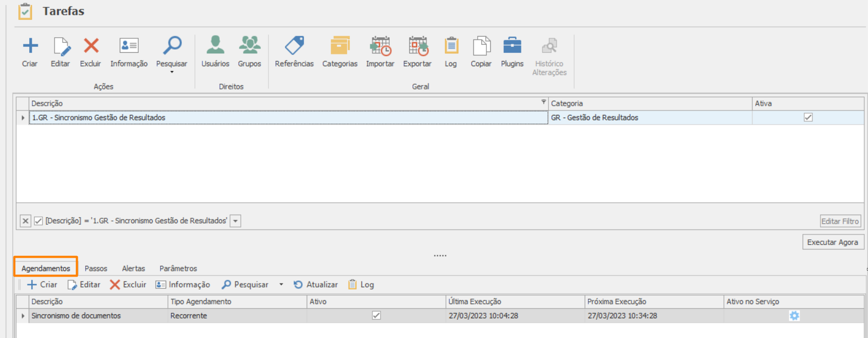Open the Informação card icon in the ribbon
The height and width of the screenshot is (338, 868).
[x=129, y=46]
